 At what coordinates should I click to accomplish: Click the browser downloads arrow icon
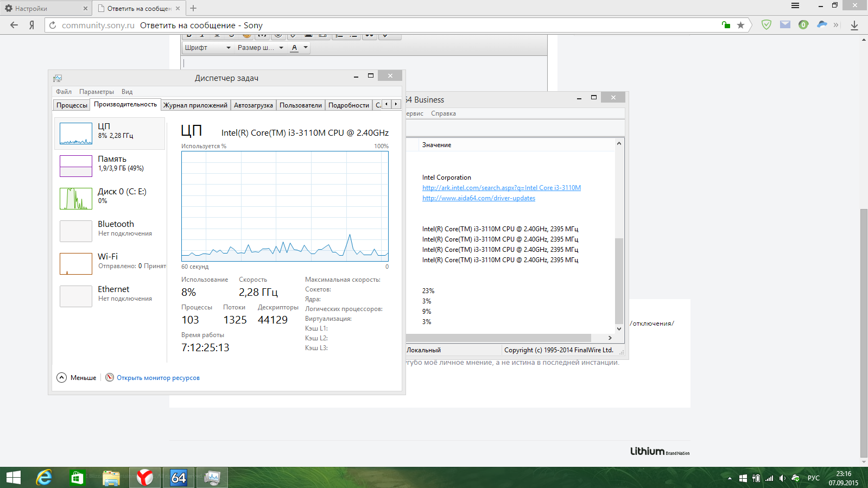point(854,25)
